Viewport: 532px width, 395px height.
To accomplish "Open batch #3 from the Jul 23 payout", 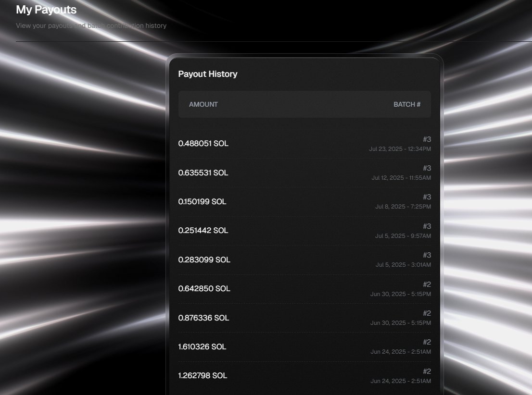I will point(427,139).
